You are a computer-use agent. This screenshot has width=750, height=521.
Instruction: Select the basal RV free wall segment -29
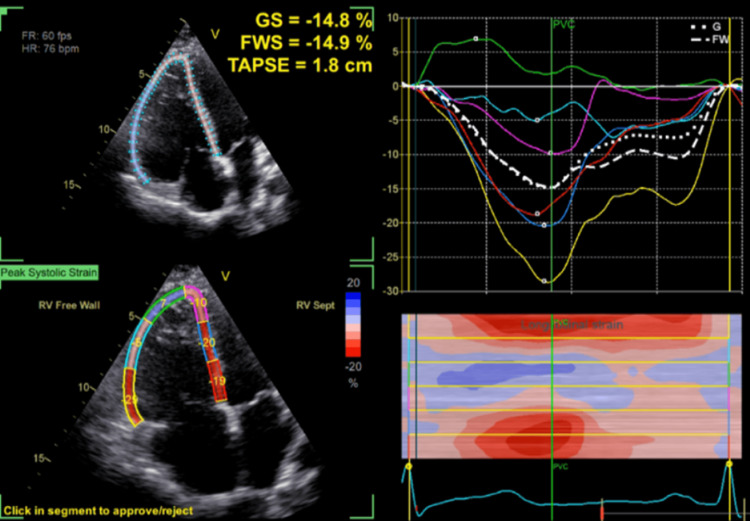click(132, 396)
